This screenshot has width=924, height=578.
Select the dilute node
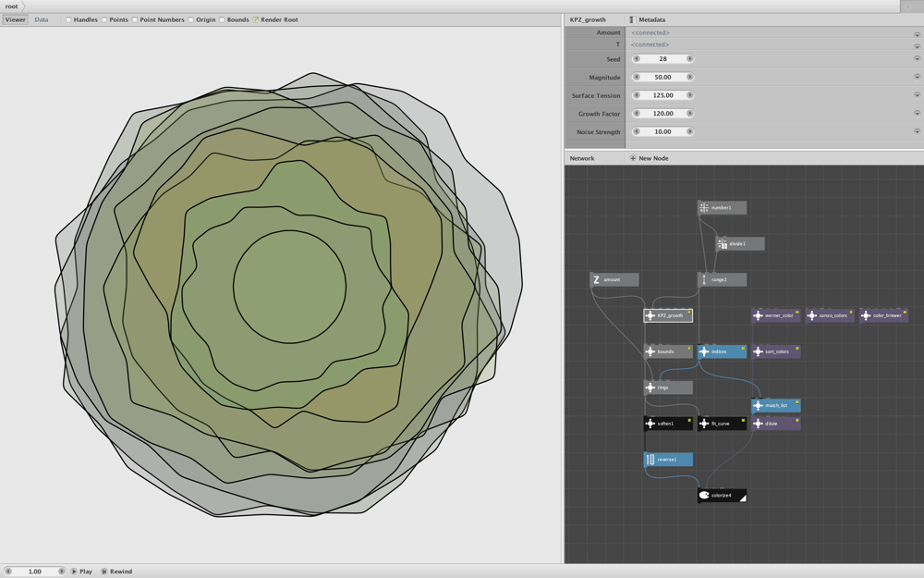pyautogui.click(x=776, y=424)
